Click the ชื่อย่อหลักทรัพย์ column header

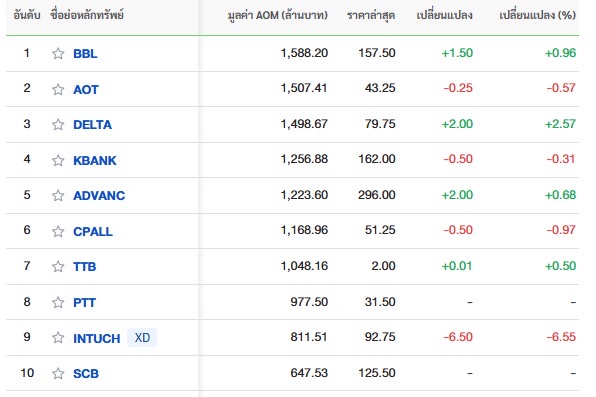pyautogui.click(x=87, y=15)
